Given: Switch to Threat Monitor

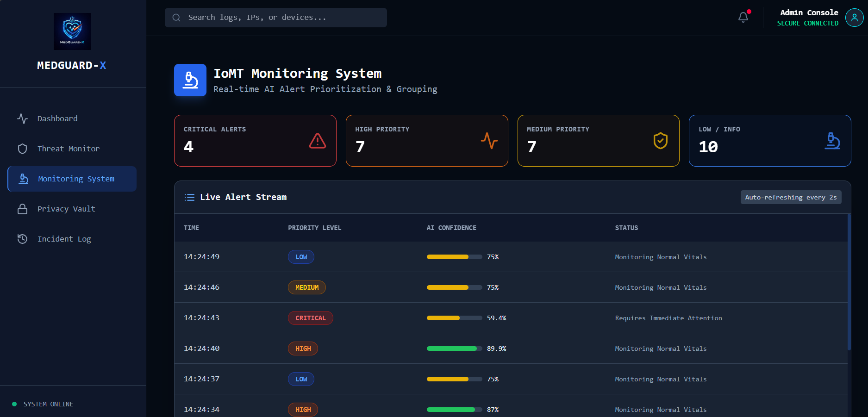Looking at the screenshot, I should coord(68,149).
